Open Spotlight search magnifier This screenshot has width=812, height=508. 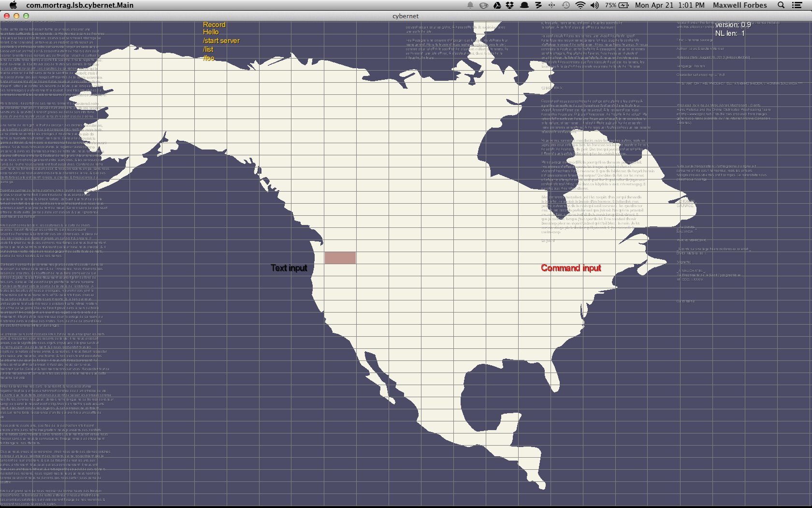781,5
